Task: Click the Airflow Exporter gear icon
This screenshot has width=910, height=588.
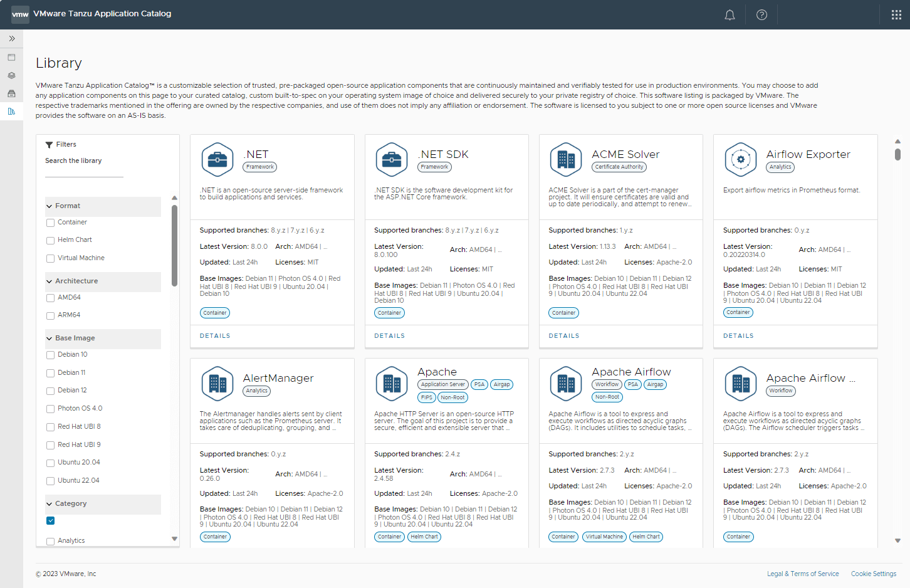Action: click(741, 159)
